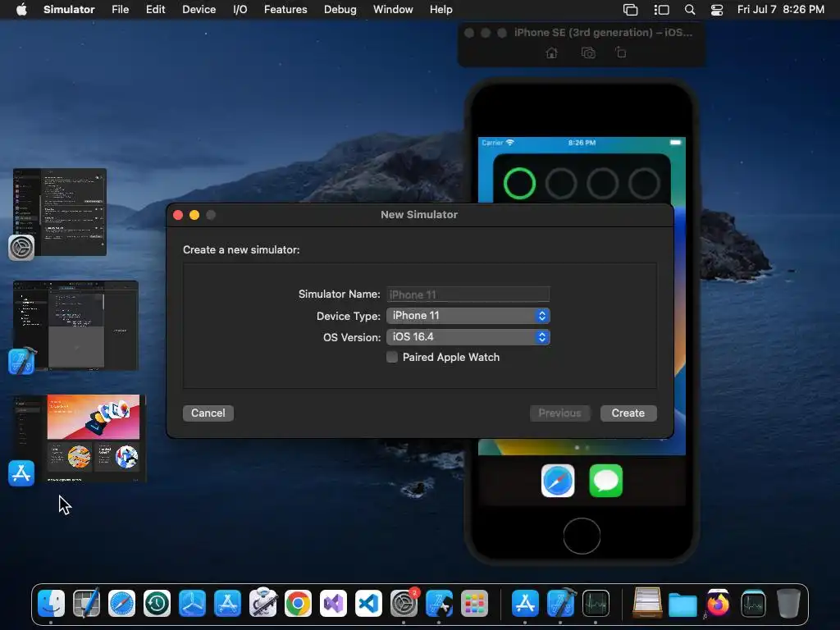
Task: Open the blue folder in the Dock
Action: click(682, 605)
